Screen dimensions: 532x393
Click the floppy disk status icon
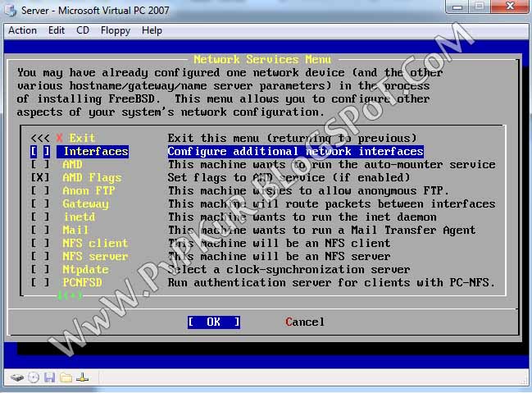pos(49,377)
